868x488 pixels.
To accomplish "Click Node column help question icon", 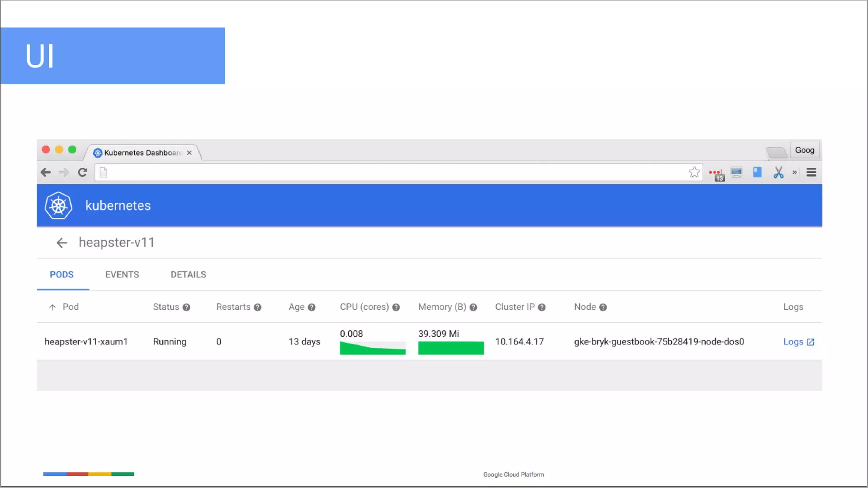I will coord(603,308).
